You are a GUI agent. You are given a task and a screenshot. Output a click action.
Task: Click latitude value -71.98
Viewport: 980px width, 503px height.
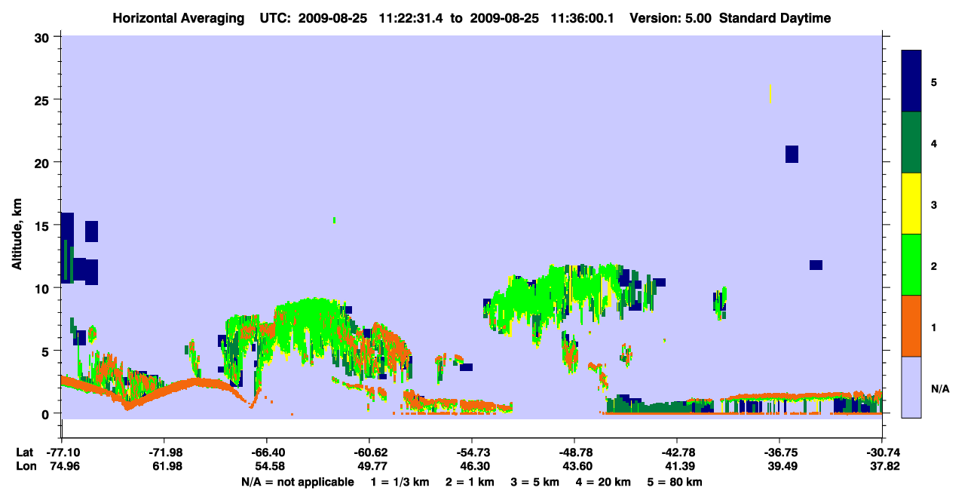pos(164,452)
